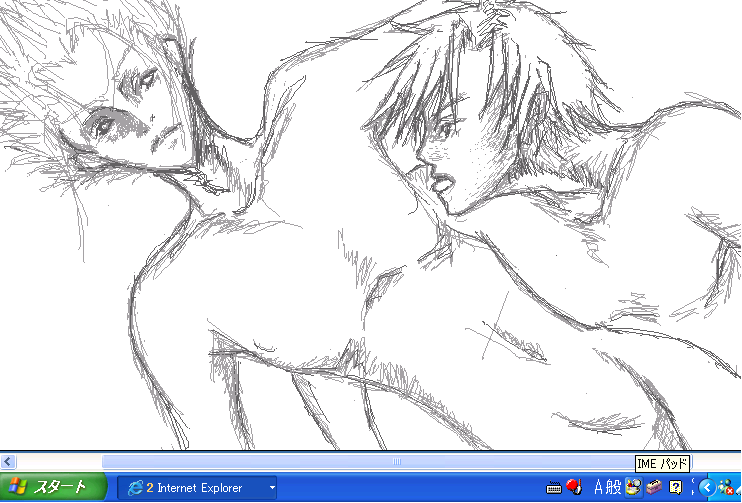This screenshot has height=503, width=742.
Task: Open the IME Pad icon
Action: [x=633, y=488]
